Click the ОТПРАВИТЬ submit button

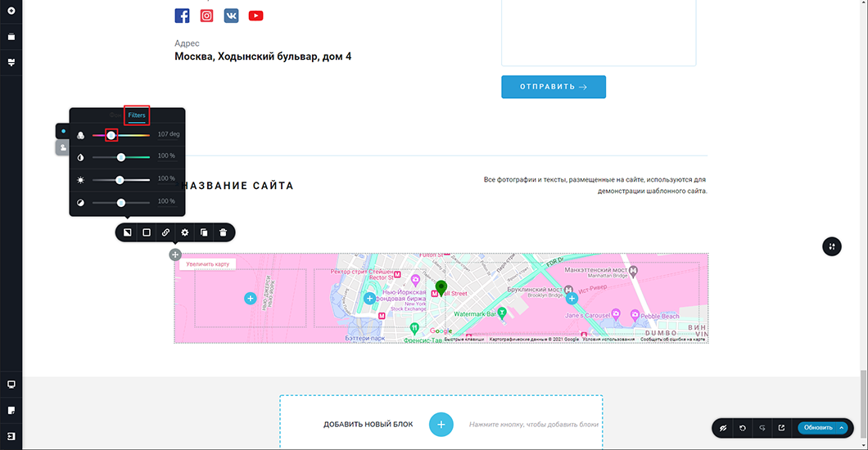[x=554, y=87]
